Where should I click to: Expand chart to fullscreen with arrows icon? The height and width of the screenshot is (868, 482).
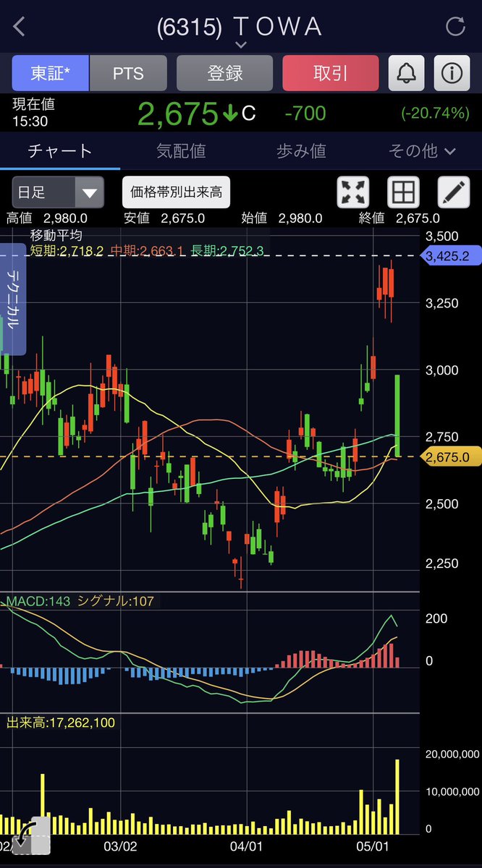click(x=353, y=192)
